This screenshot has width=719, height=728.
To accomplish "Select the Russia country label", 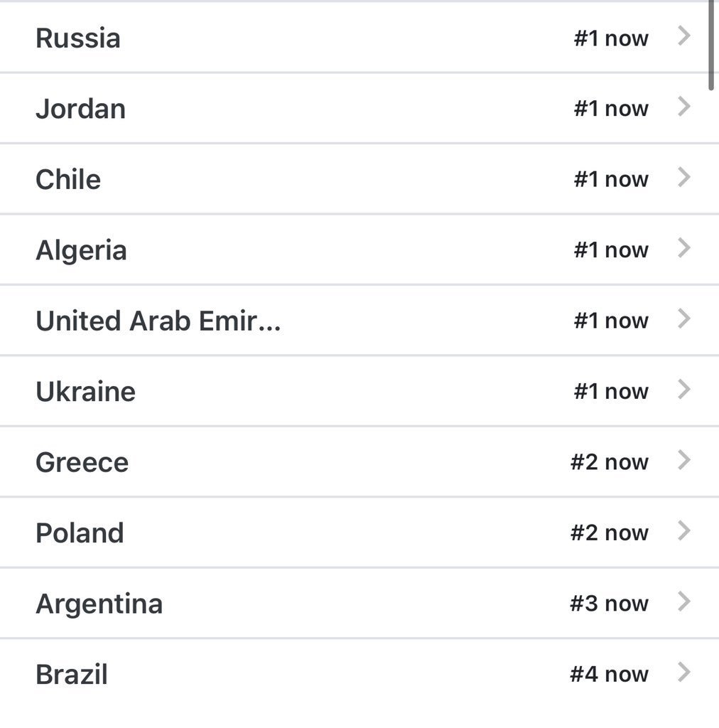I will (78, 38).
